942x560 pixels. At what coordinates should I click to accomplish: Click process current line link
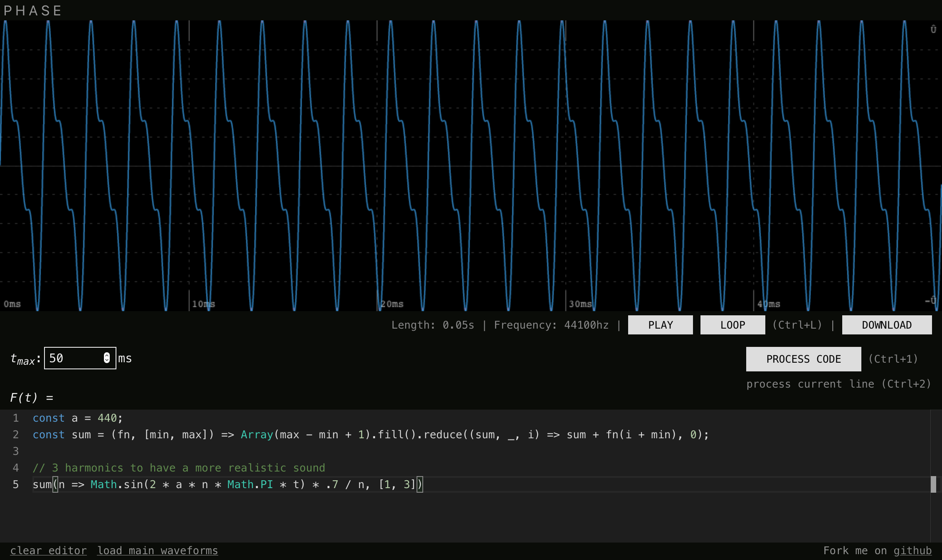click(x=838, y=384)
